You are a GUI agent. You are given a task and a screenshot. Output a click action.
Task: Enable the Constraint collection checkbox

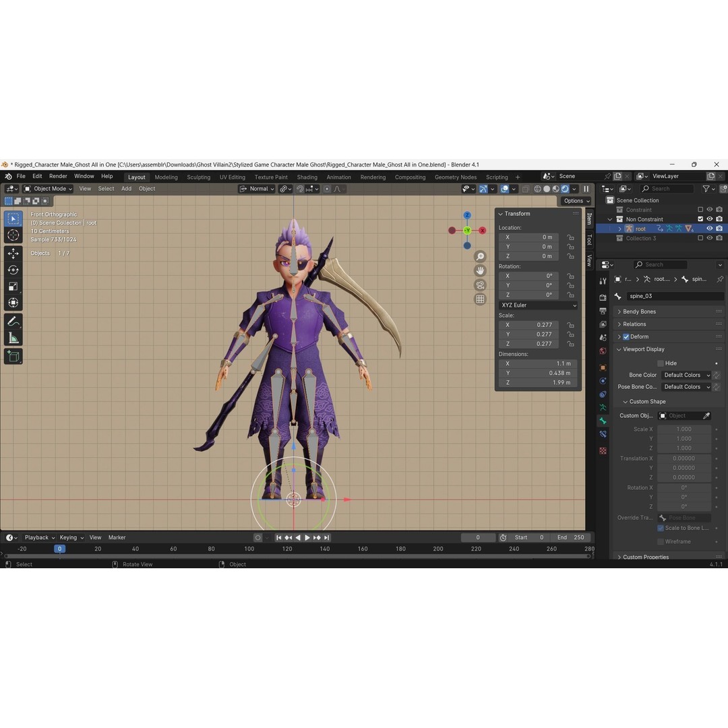click(700, 210)
